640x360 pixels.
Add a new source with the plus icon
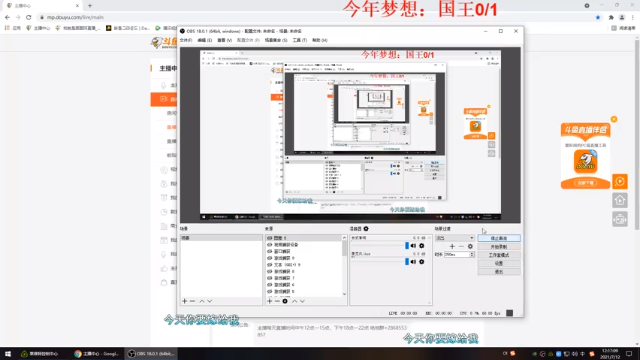269,301
